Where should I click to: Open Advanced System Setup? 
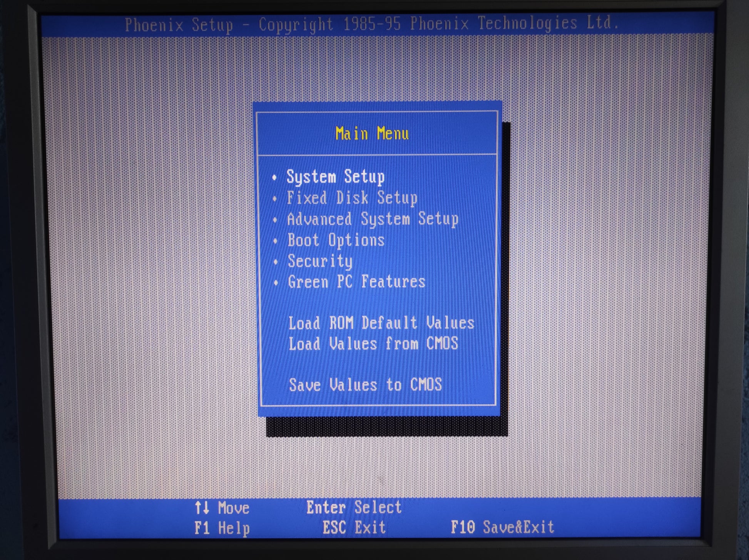click(x=373, y=219)
